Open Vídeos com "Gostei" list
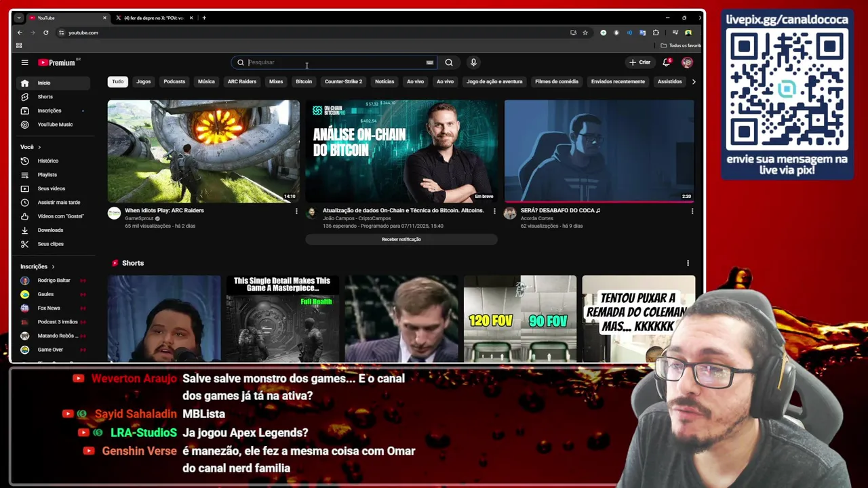Image resolution: width=868 pixels, height=488 pixels. [54, 216]
